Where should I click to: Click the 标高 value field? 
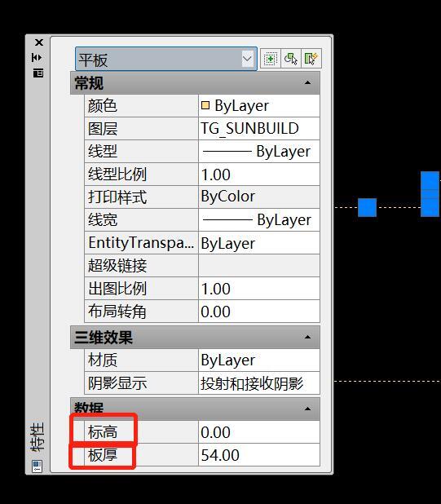point(259,432)
